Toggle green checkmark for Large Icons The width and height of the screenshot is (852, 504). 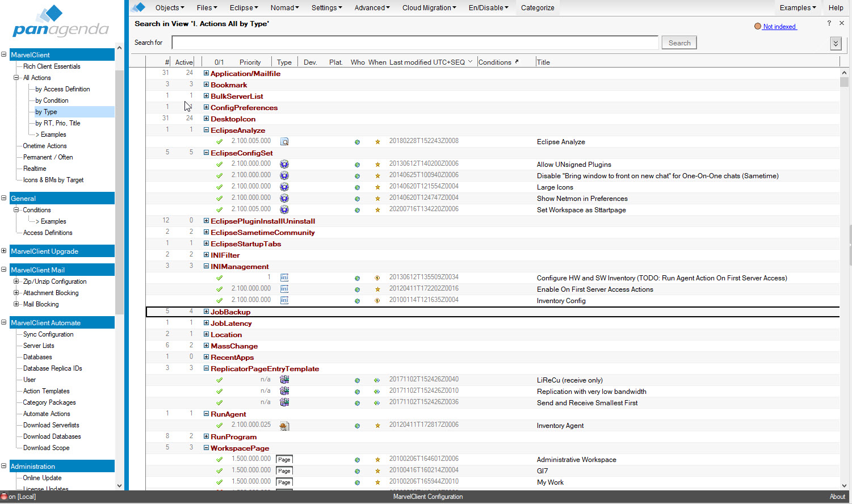(219, 187)
